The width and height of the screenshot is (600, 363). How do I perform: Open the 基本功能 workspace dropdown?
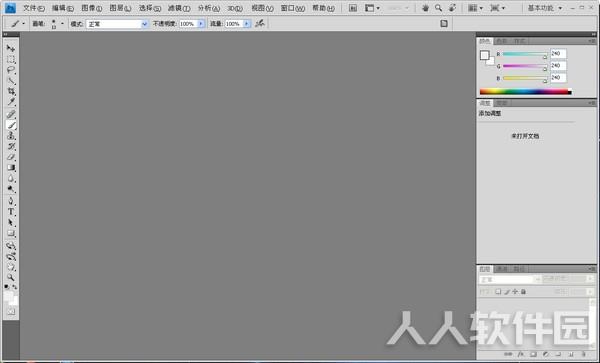[x=545, y=8]
